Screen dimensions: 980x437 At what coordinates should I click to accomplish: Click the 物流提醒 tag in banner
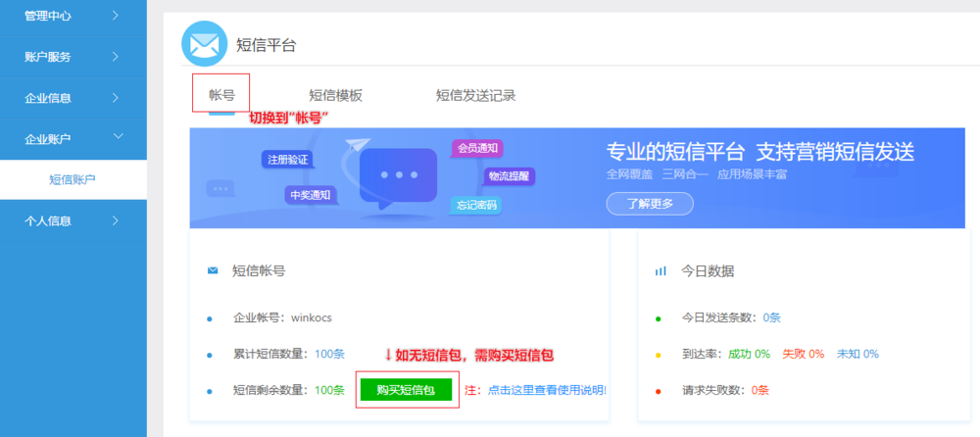[x=508, y=176]
